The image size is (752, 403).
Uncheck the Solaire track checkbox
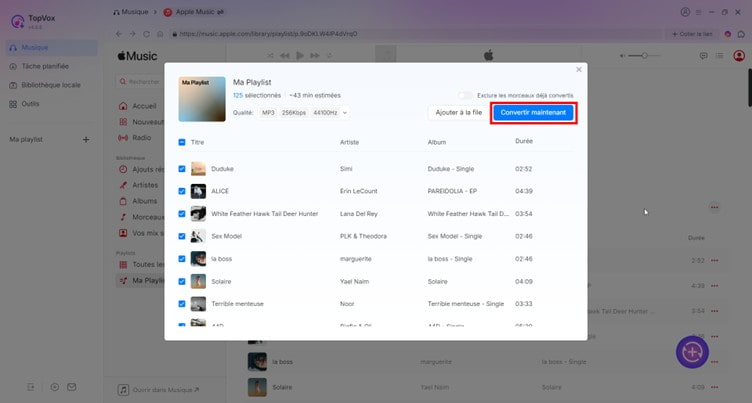[x=182, y=281]
